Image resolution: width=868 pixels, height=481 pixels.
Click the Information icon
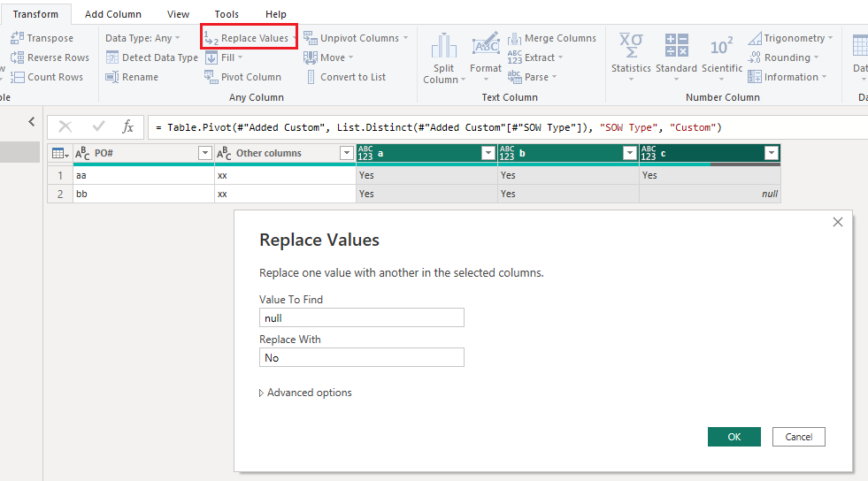tap(755, 77)
